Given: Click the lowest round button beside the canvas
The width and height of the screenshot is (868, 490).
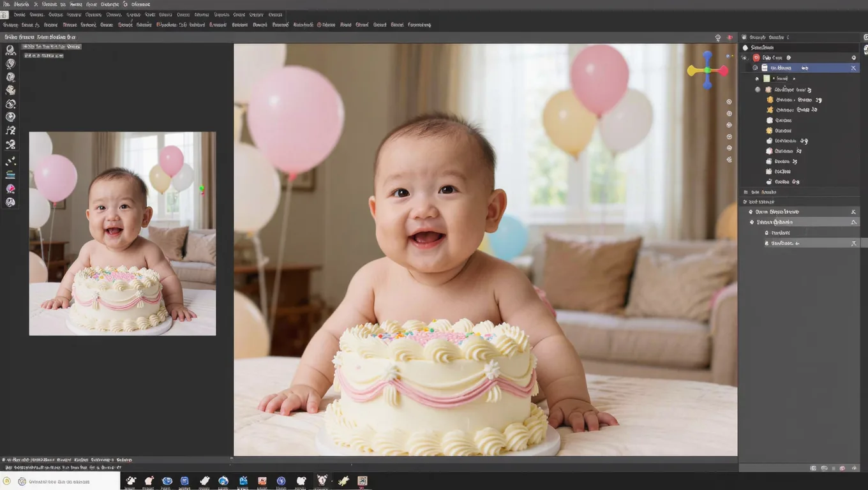Looking at the screenshot, I should click(x=729, y=159).
